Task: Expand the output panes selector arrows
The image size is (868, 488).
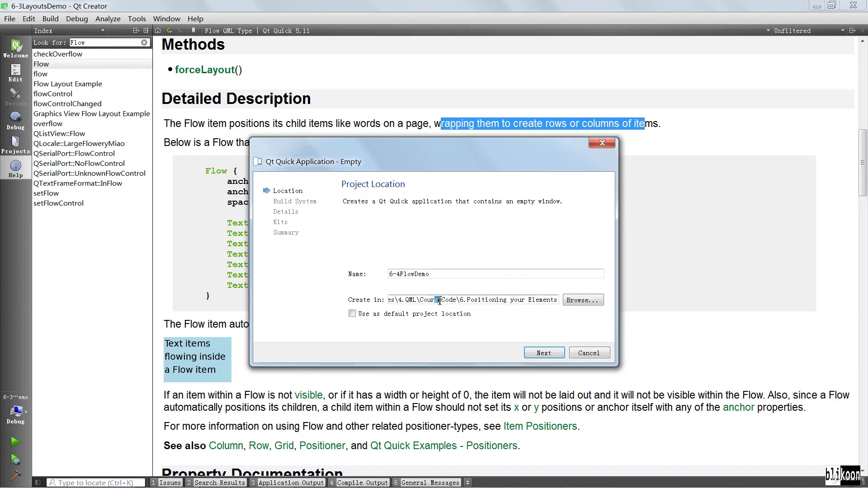Action: click(468, 483)
